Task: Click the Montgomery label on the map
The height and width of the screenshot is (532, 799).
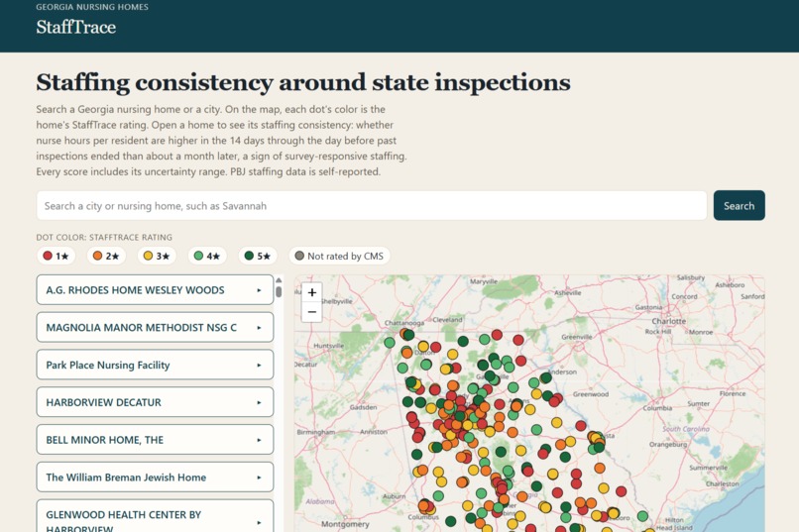Action: point(345,524)
